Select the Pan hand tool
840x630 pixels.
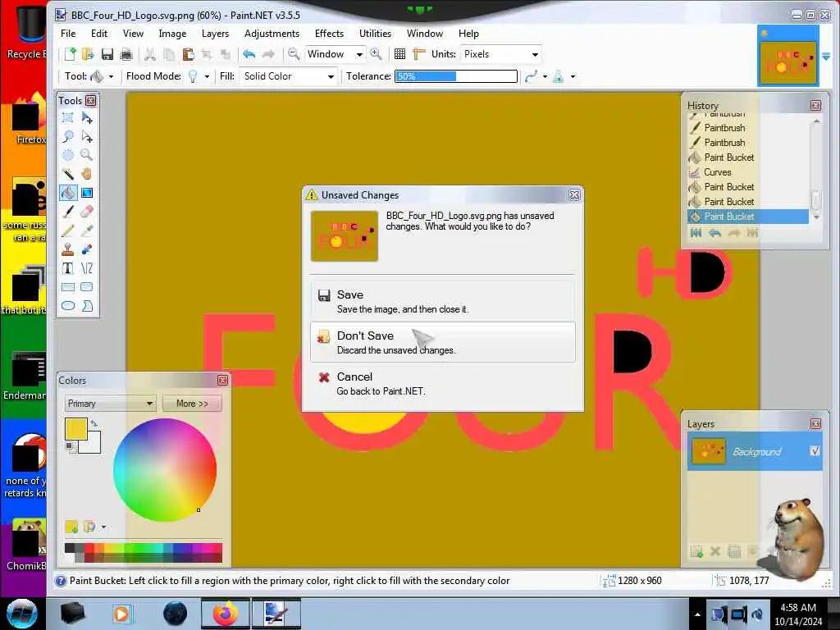(87, 174)
